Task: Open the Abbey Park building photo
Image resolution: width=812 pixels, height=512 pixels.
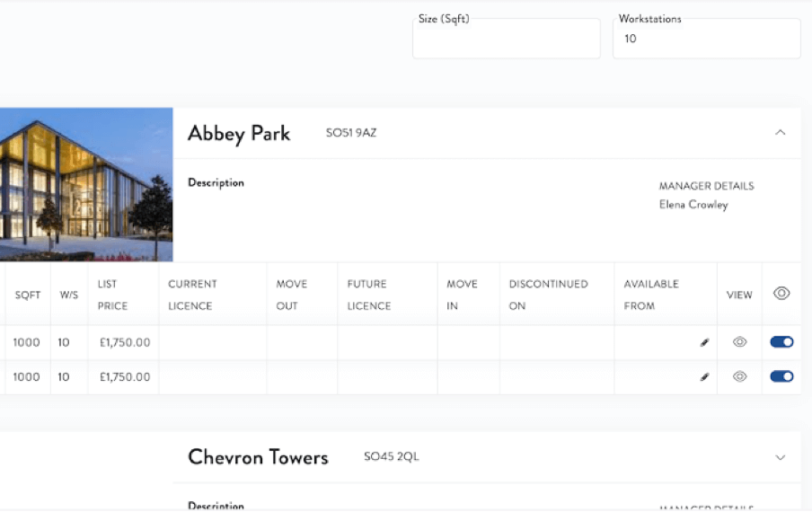Action: point(86,184)
